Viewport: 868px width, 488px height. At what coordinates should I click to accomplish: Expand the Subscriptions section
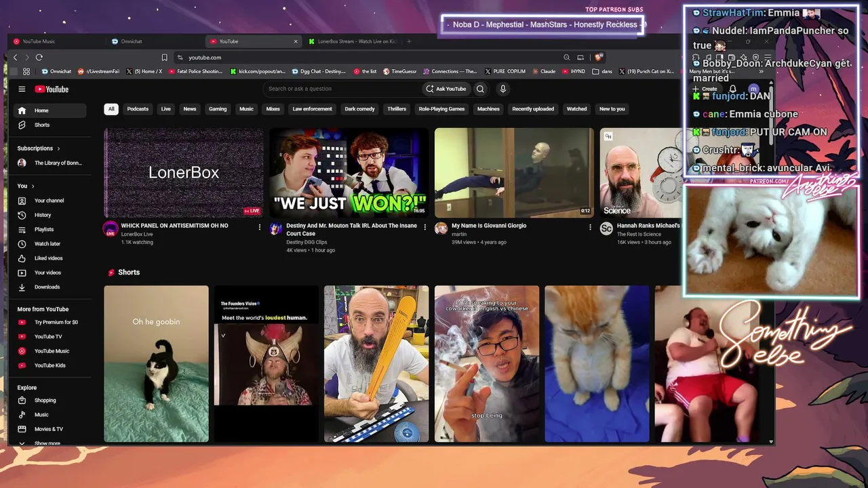click(x=39, y=148)
